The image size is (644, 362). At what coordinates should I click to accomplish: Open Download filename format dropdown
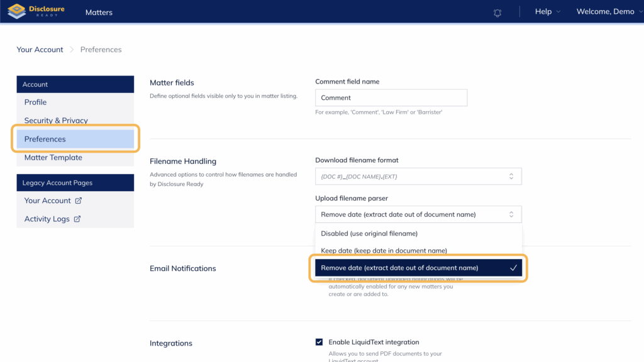(x=418, y=177)
